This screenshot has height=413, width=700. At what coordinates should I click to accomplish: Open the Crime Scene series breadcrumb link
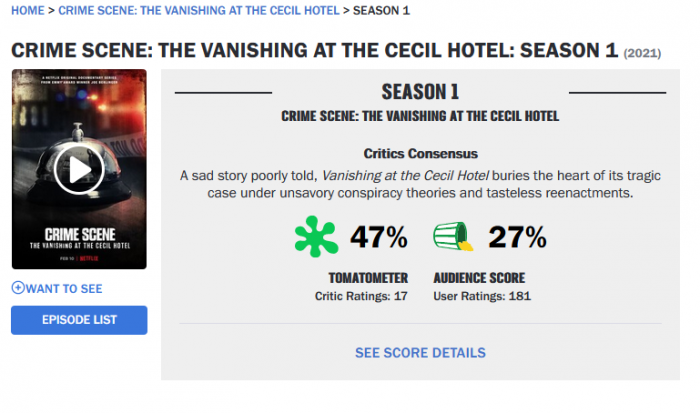(197, 10)
